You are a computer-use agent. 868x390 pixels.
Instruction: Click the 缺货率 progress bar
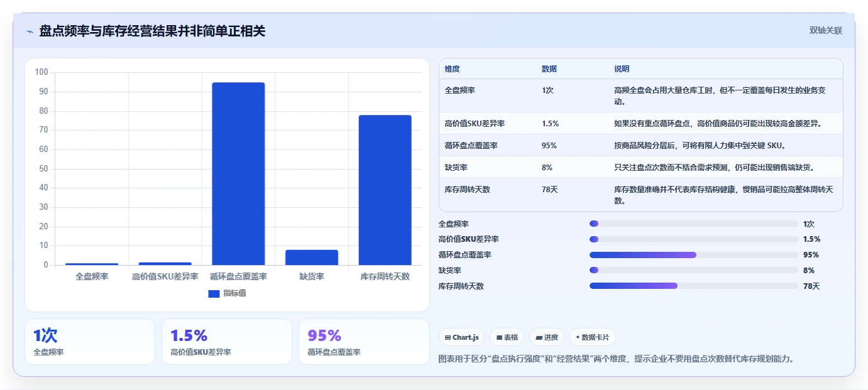(693, 271)
